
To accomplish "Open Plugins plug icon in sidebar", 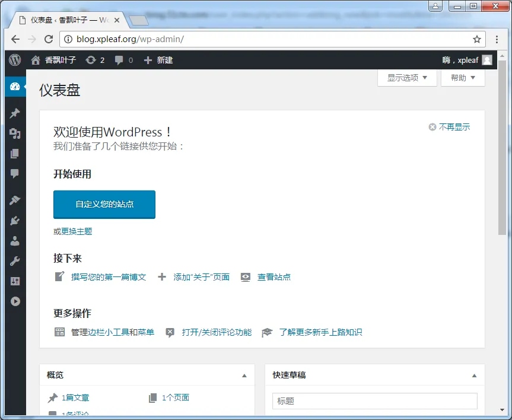I will coord(15,221).
